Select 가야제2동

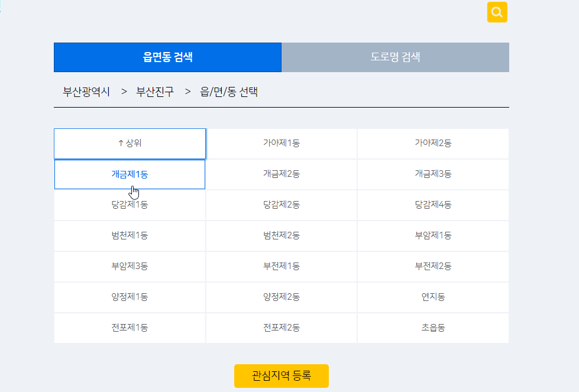pyautogui.click(x=433, y=144)
